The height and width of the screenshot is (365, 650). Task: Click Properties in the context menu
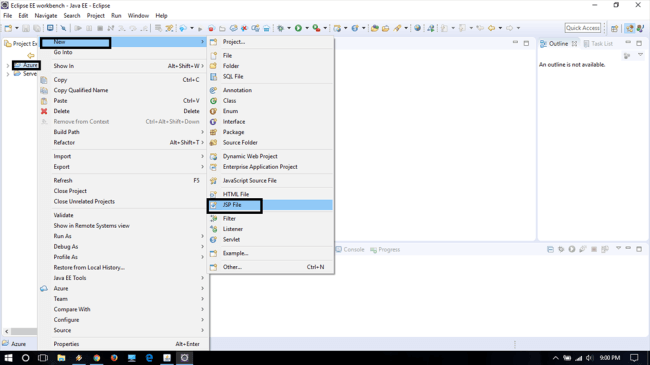(123, 344)
